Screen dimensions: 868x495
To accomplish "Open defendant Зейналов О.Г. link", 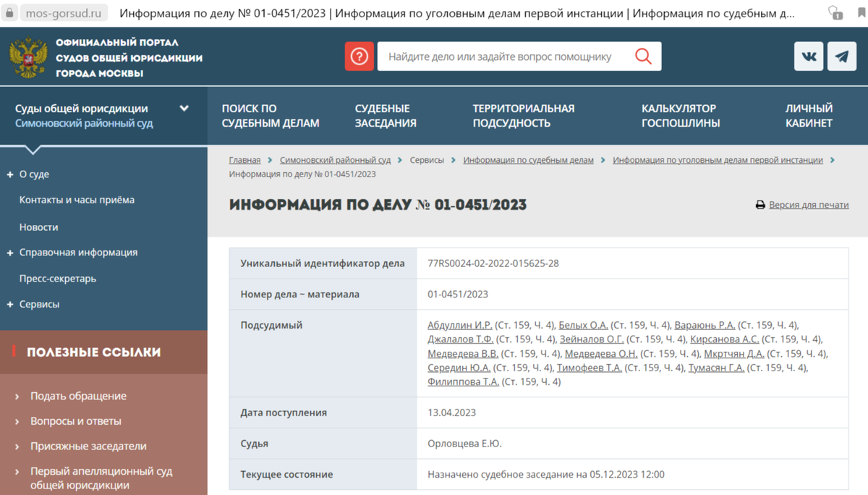I will [591, 339].
